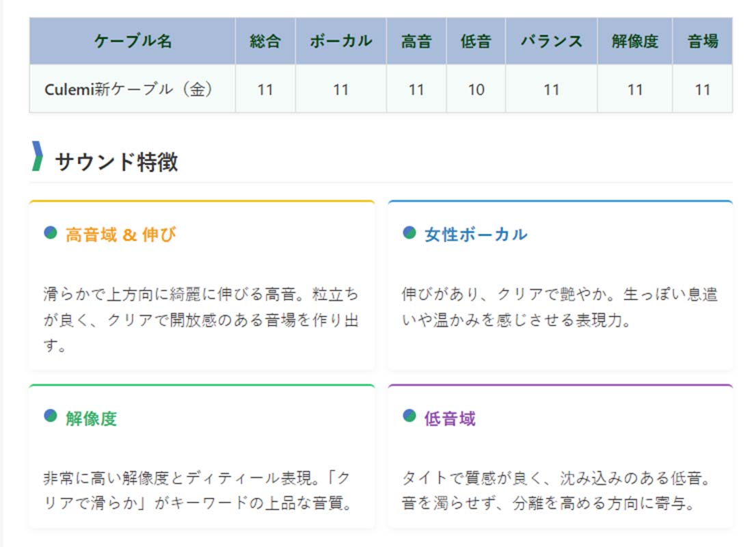Click the 総合 score cell for Culemi
Image resolution: width=756 pixels, height=547 pixels.
click(x=265, y=90)
